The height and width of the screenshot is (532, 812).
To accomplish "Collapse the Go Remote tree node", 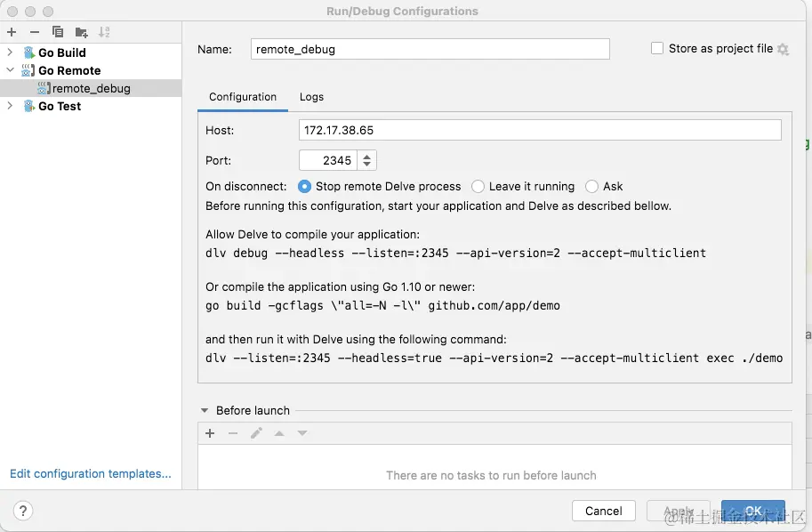I will [10, 70].
